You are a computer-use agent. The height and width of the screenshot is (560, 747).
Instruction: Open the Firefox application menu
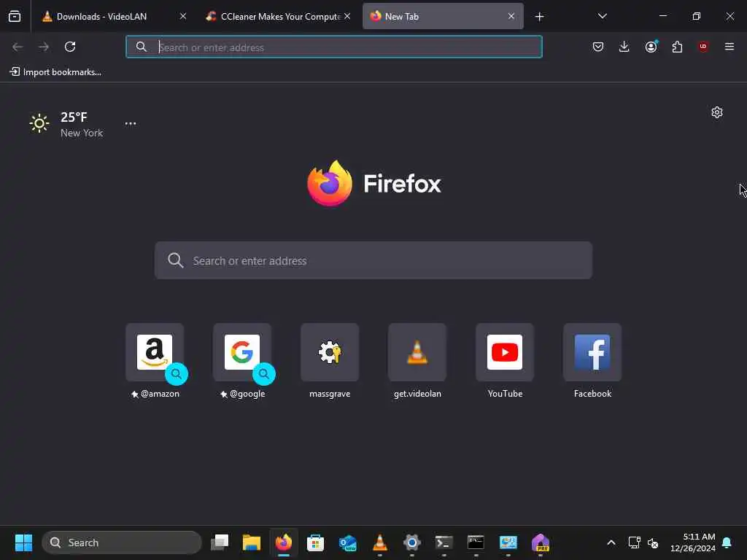pyautogui.click(x=729, y=47)
